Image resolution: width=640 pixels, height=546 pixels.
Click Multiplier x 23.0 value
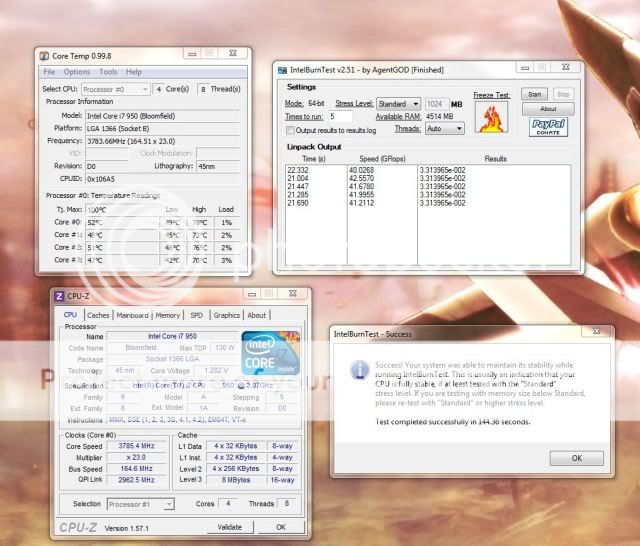[136, 457]
